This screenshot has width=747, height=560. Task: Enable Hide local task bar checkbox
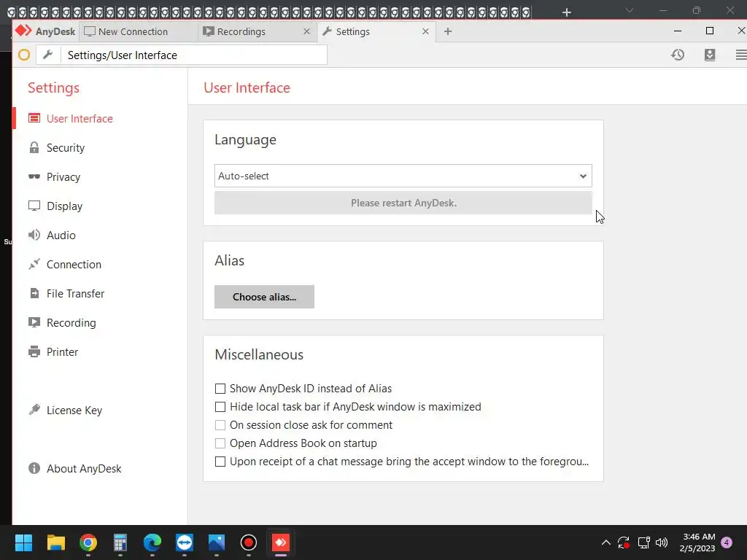click(x=220, y=407)
